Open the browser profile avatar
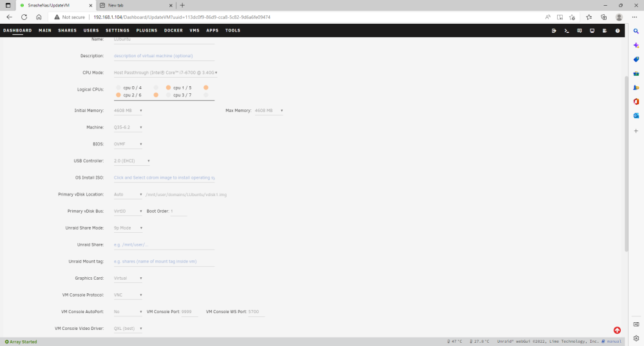This screenshot has height=346, width=644. tap(619, 17)
